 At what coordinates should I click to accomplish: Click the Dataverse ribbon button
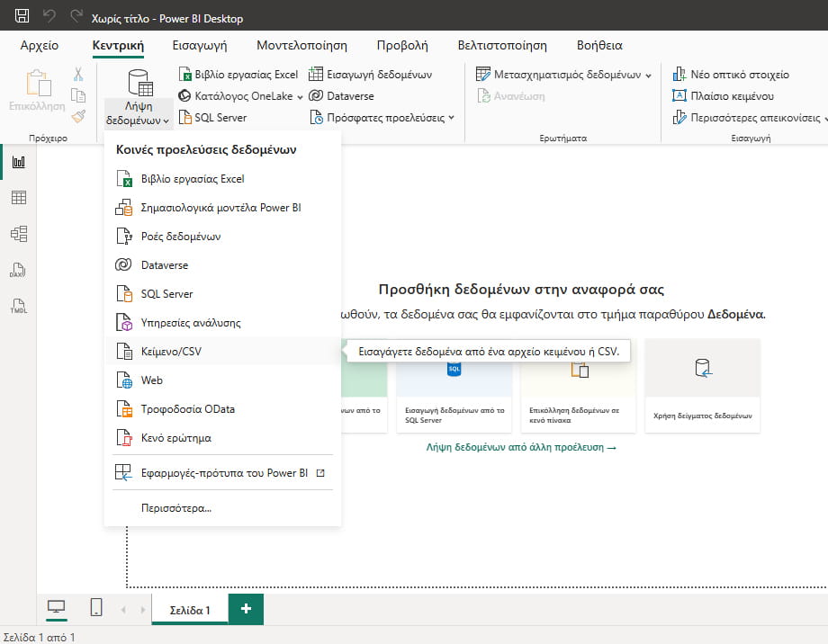click(x=341, y=96)
